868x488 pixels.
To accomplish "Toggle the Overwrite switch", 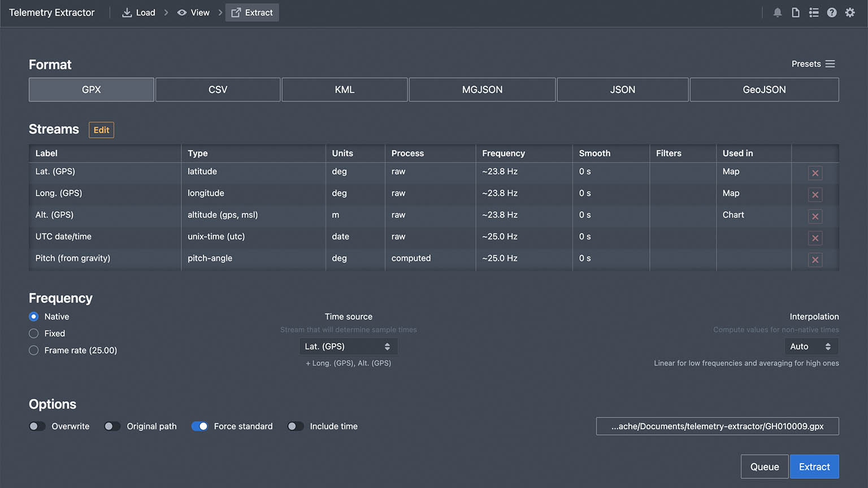I will coord(37,426).
